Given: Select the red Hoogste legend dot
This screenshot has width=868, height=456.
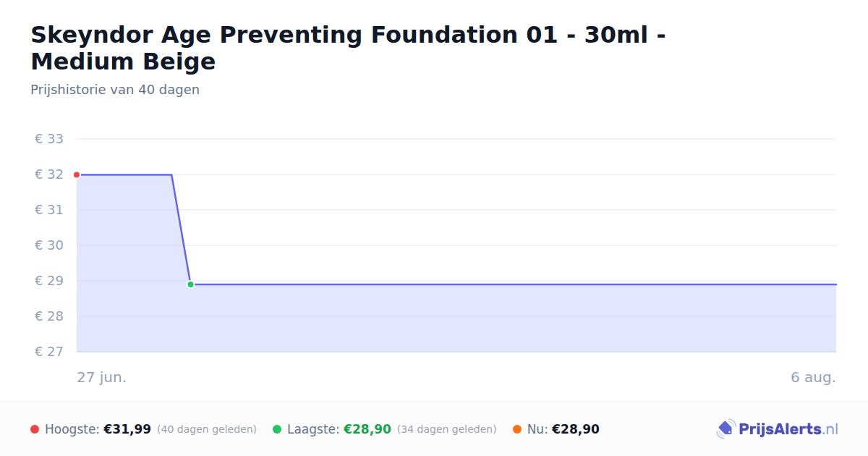Looking at the screenshot, I should click(x=35, y=429).
